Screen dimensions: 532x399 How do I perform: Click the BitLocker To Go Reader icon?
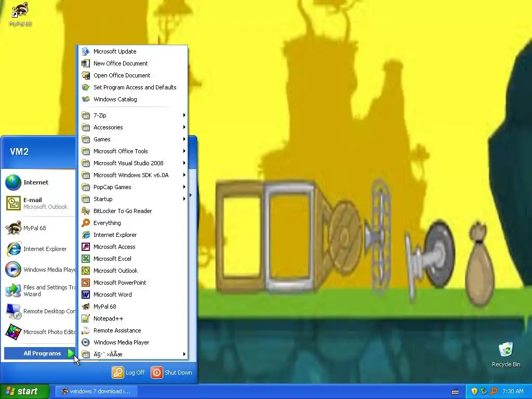[x=86, y=211]
